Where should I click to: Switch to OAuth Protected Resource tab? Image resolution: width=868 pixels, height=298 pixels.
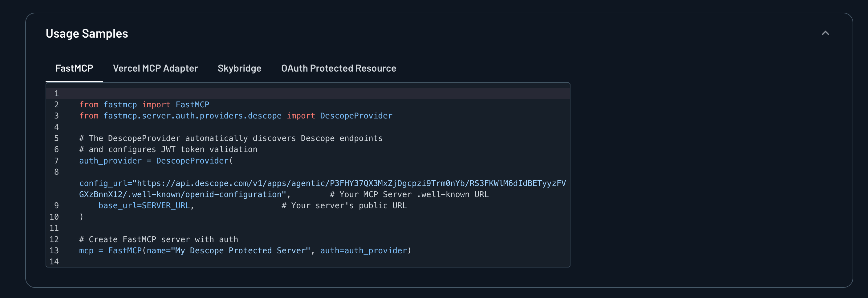tap(339, 68)
